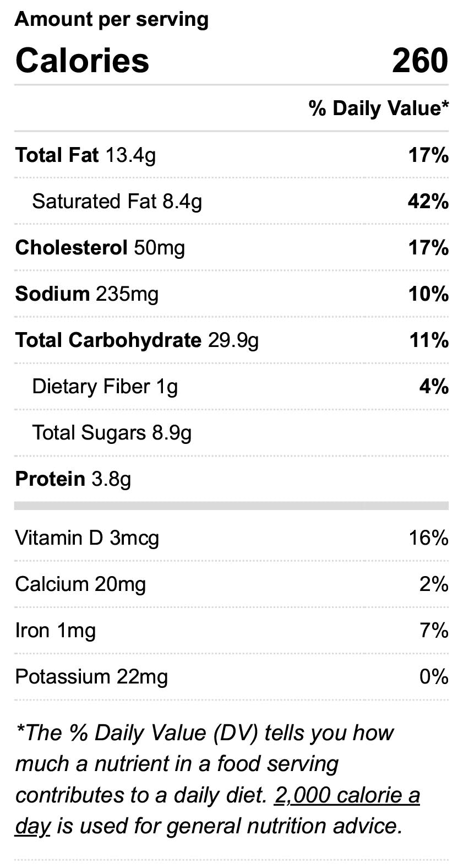Select the 260 calories value
Viewport: 458px width, 868px height.
point(420,61)
